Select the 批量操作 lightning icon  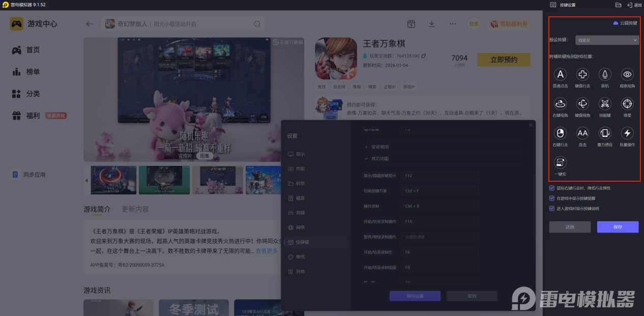[x=627, y=133]
